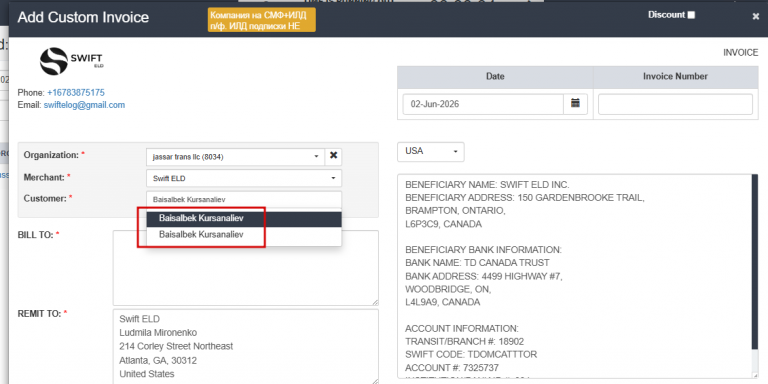Clear the Organization selection with the X icon

334,156
